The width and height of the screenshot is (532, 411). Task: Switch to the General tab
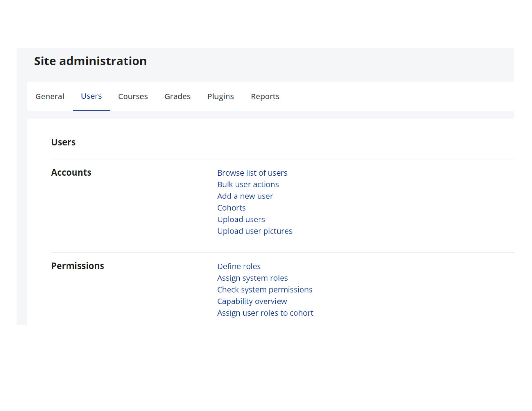(50, 96)
